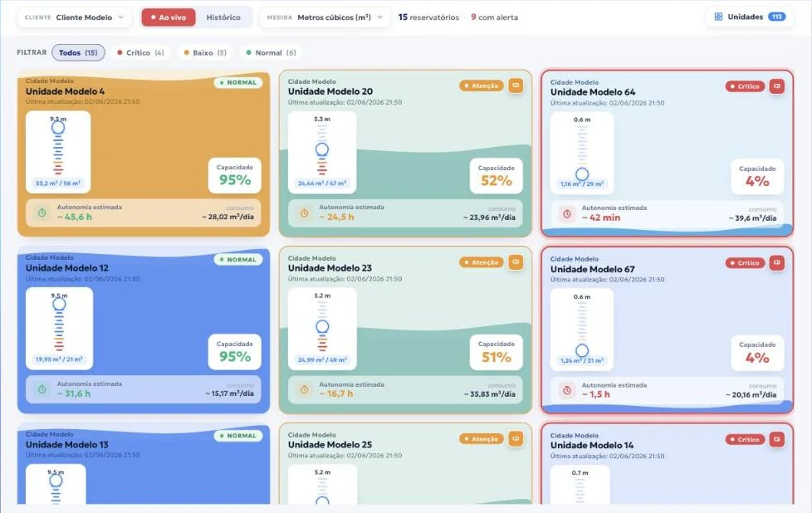Click the Crítico badge on Unidade Modelo 64

tap(745, 86)
